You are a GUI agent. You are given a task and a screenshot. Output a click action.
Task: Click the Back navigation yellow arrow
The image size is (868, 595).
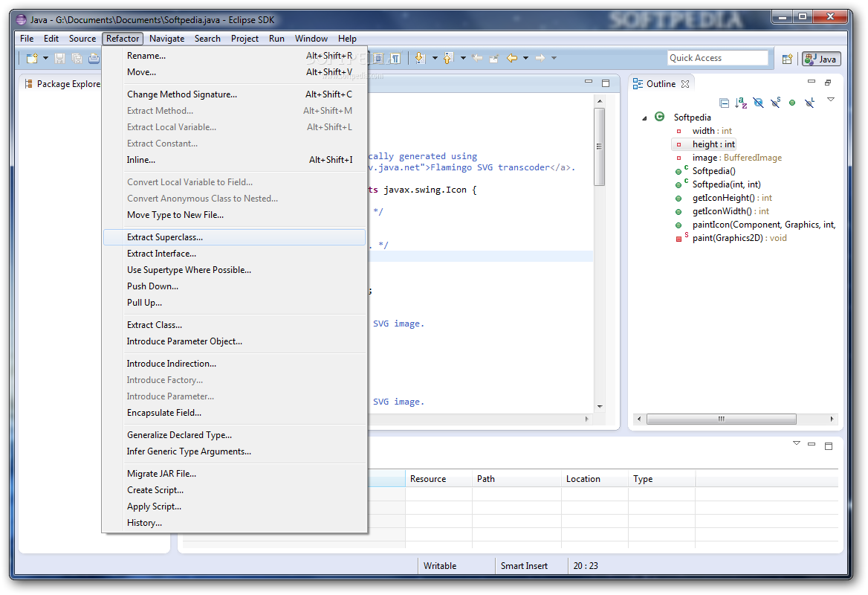(512, 58)
